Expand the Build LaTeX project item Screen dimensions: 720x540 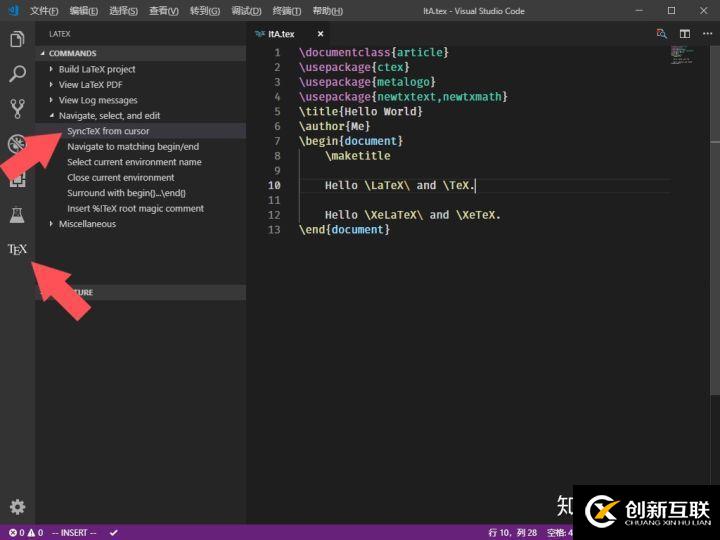96,69
